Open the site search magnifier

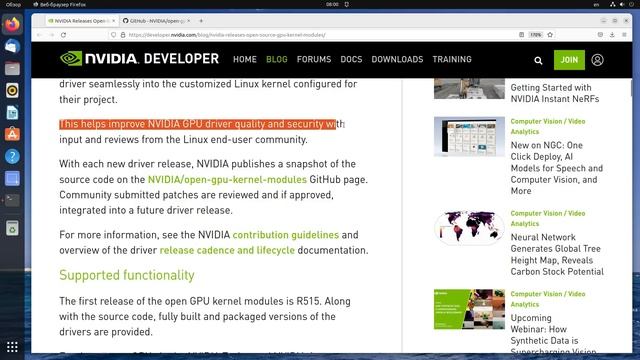(x=538, y=60)
